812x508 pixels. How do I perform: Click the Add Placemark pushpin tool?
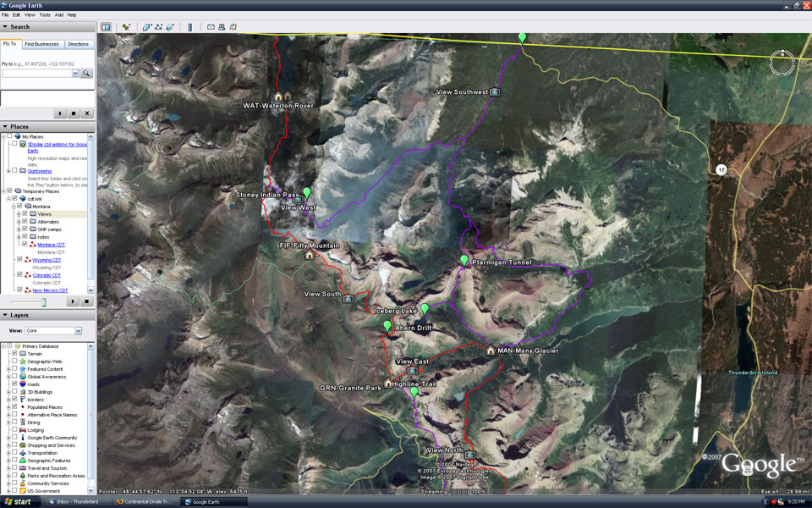pos(126,27)
